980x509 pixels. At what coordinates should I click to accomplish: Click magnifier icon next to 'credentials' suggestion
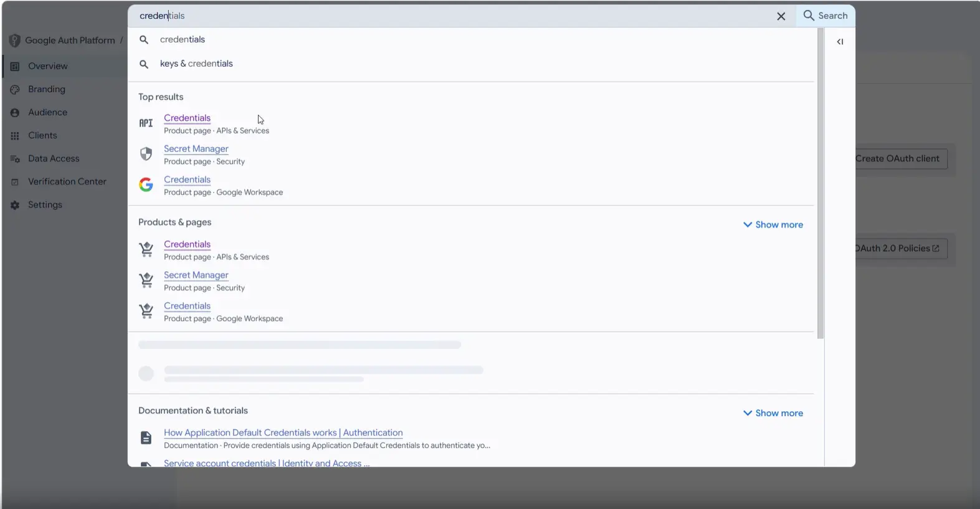point(144,40)
